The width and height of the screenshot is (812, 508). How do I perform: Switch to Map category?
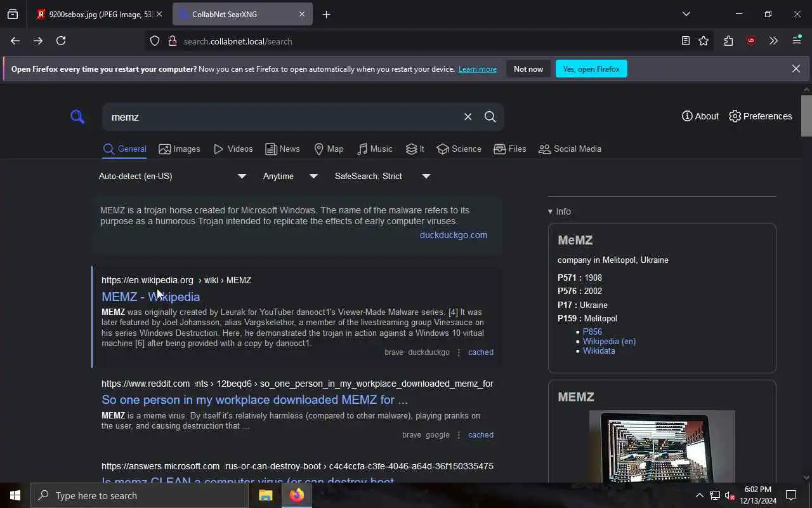[329, 149]
